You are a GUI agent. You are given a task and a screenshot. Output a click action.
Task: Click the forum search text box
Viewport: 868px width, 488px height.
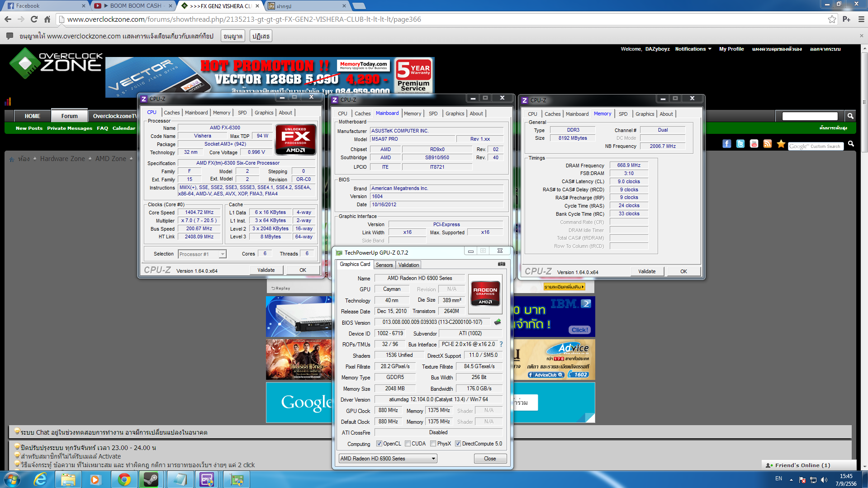(810, 116)
